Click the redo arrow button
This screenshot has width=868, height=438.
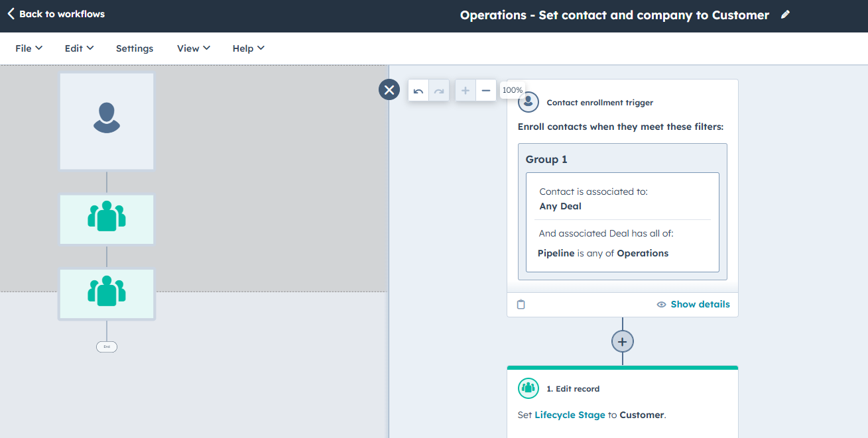(x=439, y=91)
